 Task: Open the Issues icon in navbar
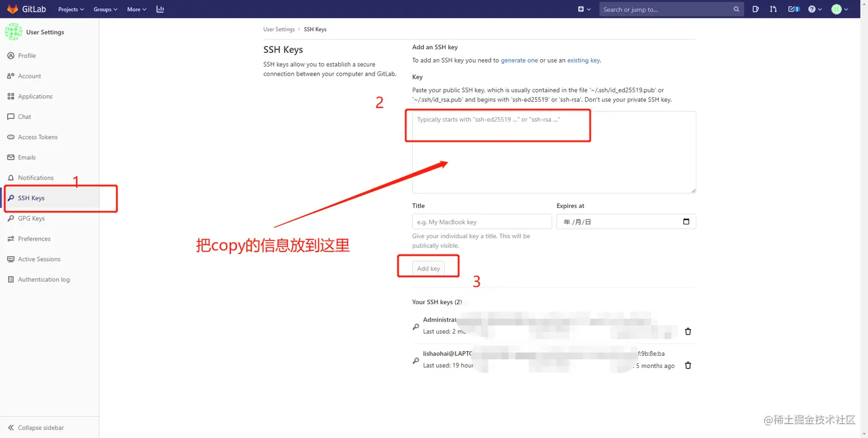(755, 9)
